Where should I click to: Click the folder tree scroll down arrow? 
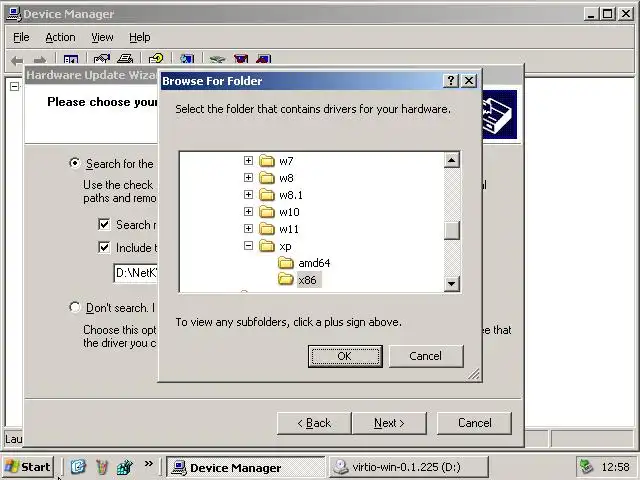[452, 283]
